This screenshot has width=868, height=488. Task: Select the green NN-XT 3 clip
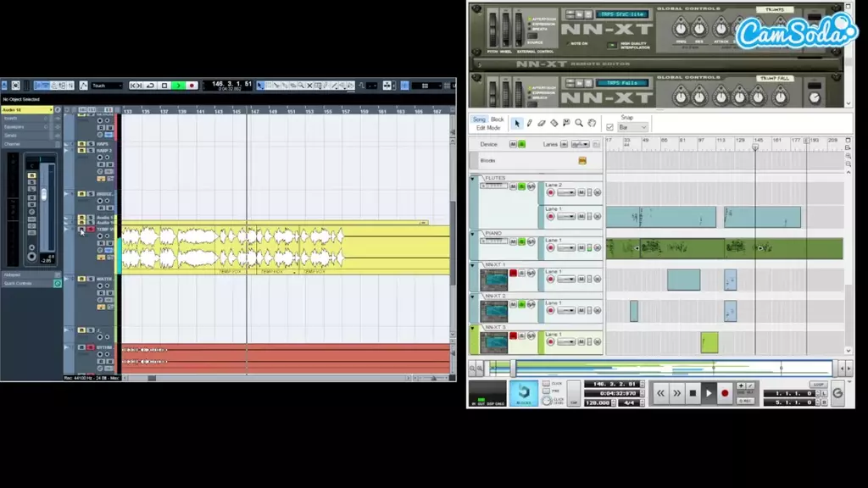tap(709, 342)
